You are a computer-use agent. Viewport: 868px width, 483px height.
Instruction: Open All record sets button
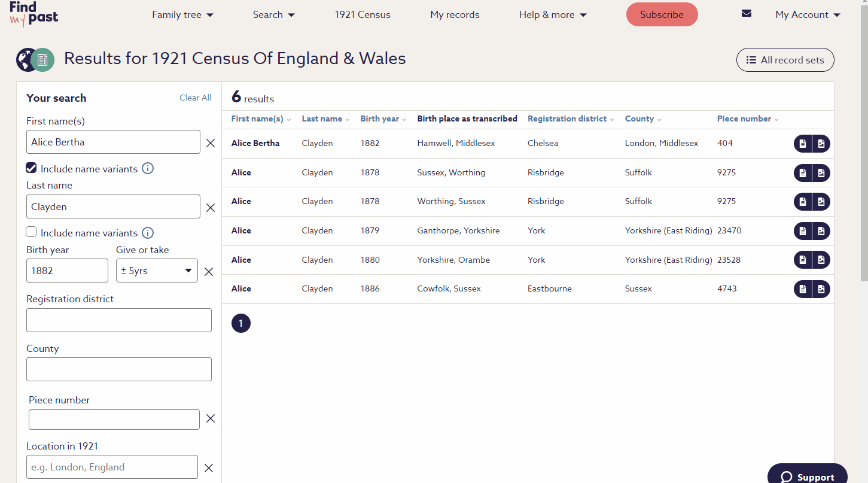(785, 60)
